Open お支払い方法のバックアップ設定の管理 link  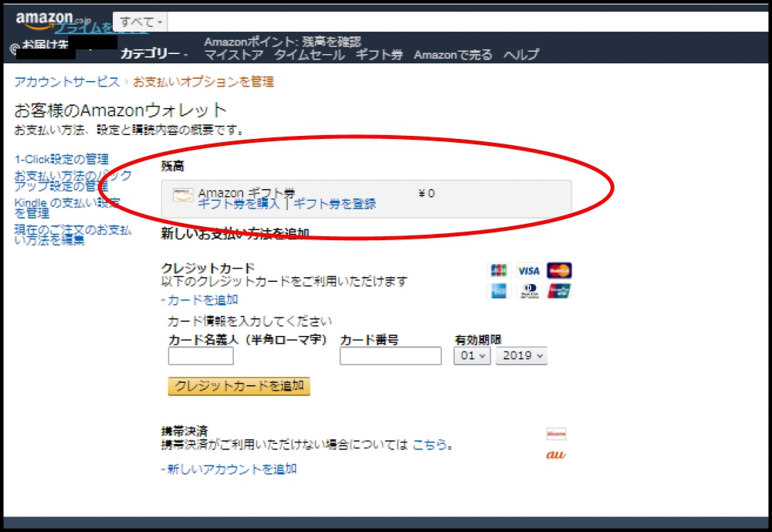73,181
